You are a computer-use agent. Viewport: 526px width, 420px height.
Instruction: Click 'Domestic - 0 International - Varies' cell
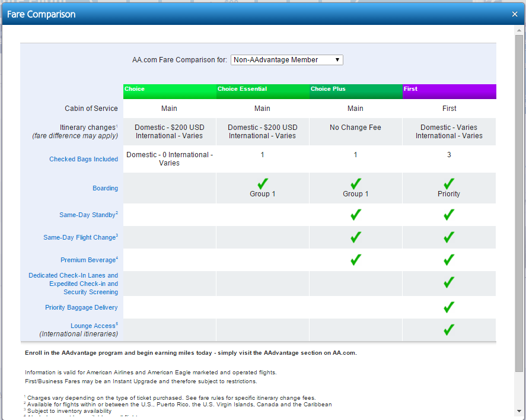pos(170,158)
